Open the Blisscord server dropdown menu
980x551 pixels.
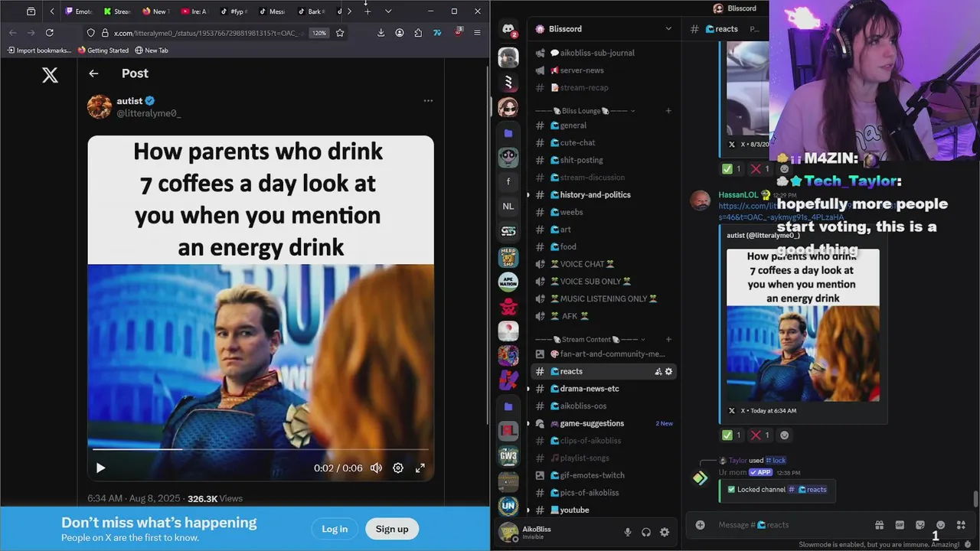[668, 29]
